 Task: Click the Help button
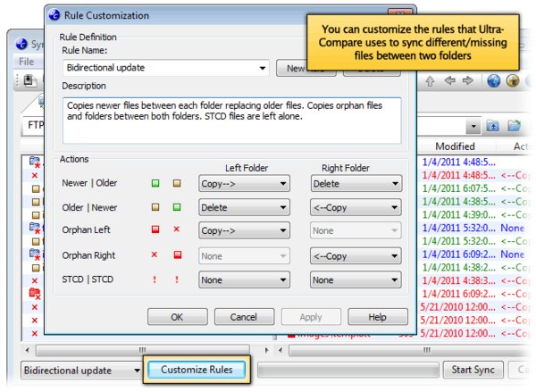pyautogui.click(x=377, y=317)
